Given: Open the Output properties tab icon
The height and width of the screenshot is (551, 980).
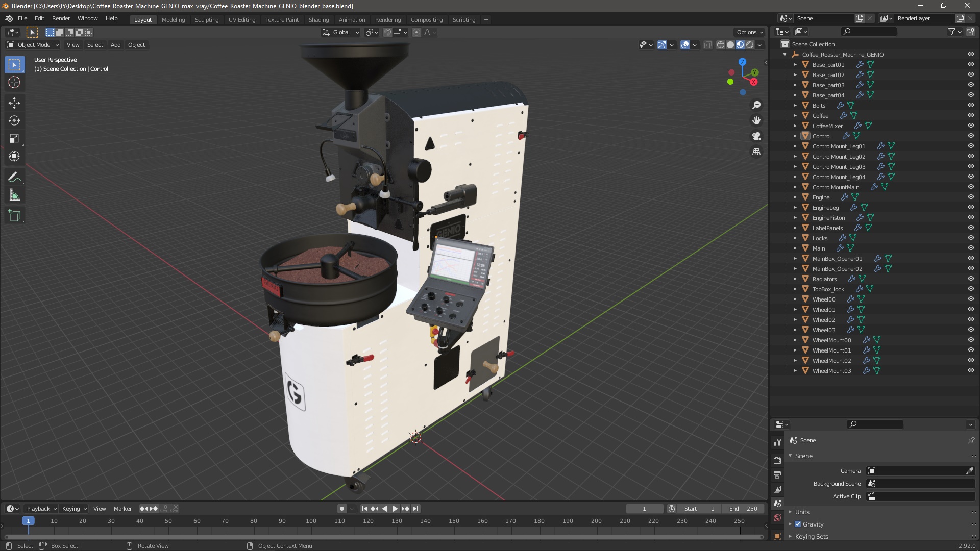Looking at the screenshot, I should (x=777, y=474).
